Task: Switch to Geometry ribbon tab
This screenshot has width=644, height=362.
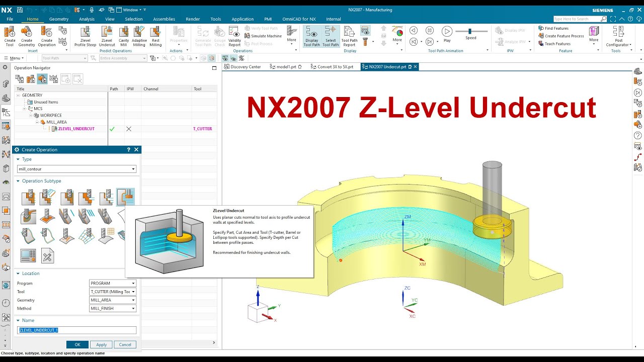Action: coord(59,19)
